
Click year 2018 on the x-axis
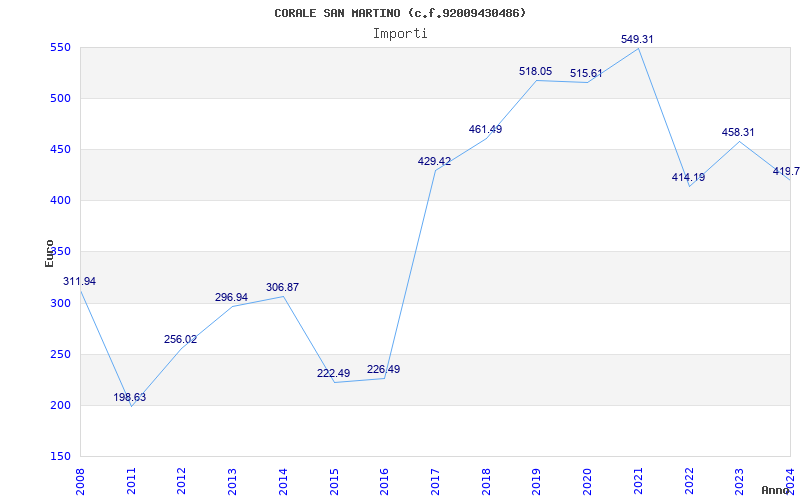(486, 480)
